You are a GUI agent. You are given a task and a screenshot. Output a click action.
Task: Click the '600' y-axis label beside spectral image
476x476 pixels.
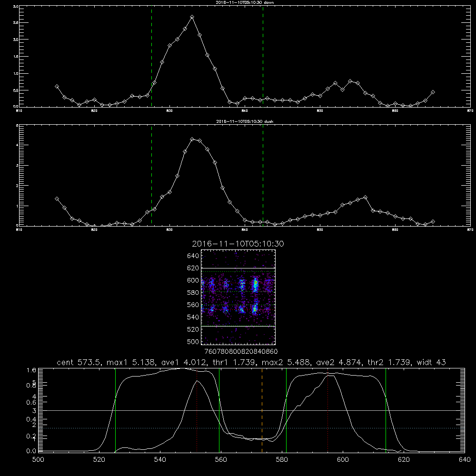pyautogui.click(x=193, y=280)
